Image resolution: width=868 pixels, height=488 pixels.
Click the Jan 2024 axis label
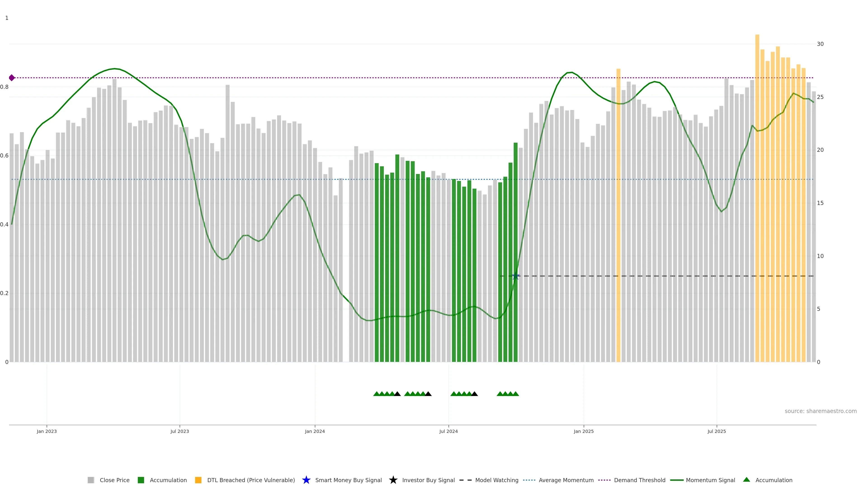[315, 431]
